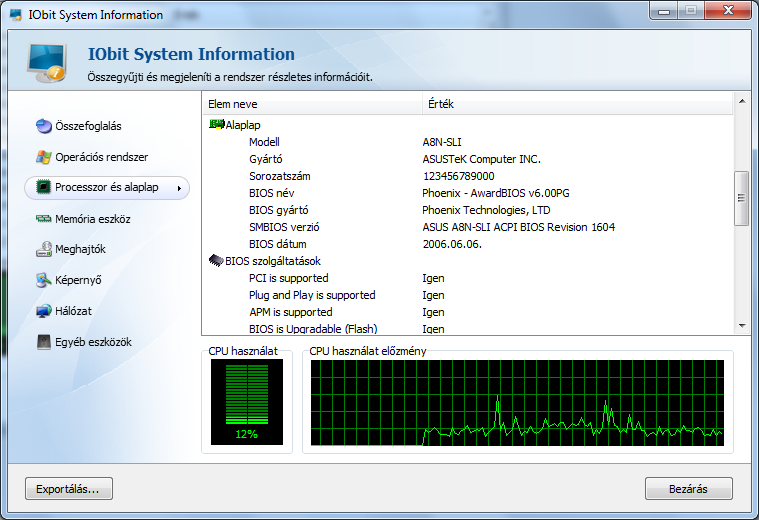Viewport: 759px width, 520px height.
Task: Click the IObit System Information monitor logo
Action: (x=47, y=63)
